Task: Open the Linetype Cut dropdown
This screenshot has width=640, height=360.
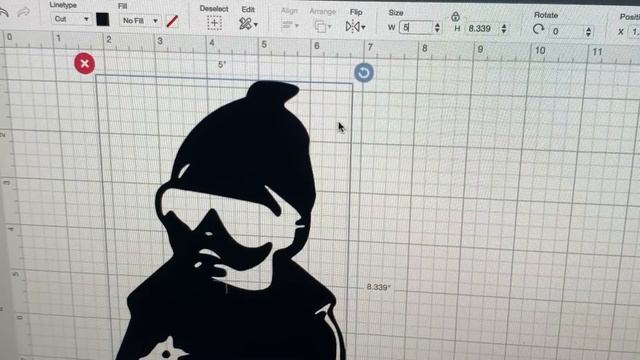Action: point(71,19)
